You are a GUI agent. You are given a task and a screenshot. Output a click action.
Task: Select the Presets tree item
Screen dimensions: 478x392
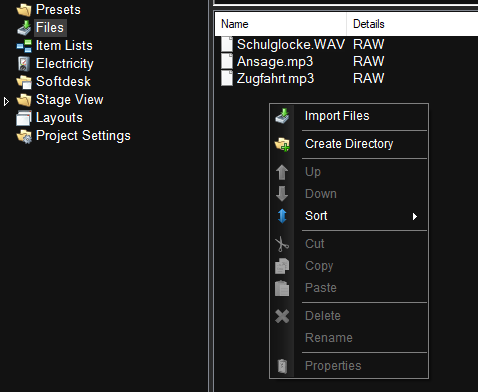pyautogui.click(x=58, y=10)
